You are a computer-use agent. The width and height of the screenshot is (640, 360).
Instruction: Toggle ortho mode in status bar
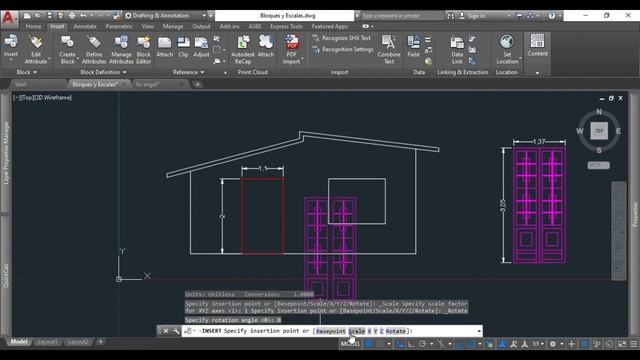tap(411, 344)
